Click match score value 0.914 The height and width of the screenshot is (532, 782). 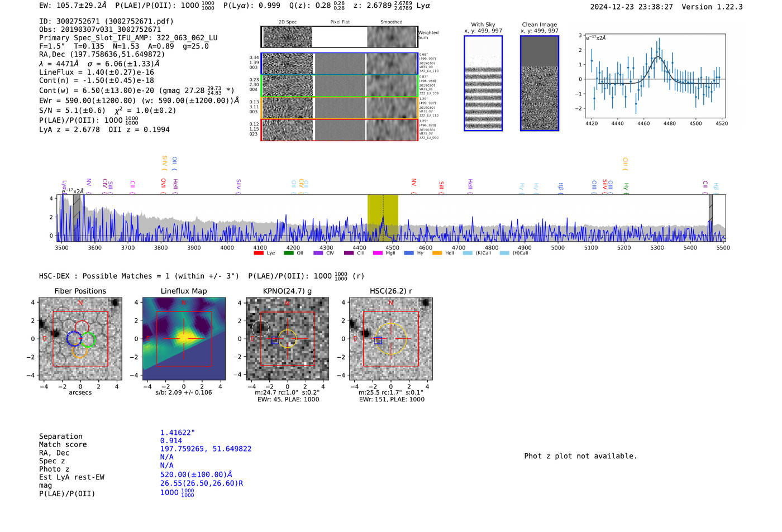coord(171,440)
